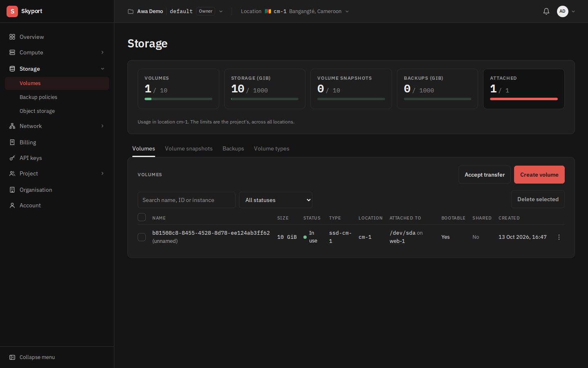This screenshot has width=588, height=368.
Task: Click the Create volume button
Action: (x=539, y=175)
